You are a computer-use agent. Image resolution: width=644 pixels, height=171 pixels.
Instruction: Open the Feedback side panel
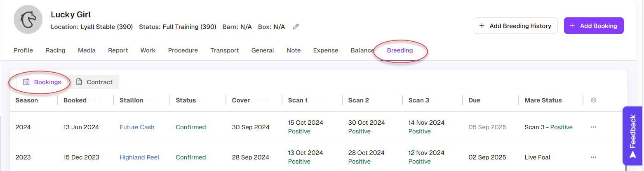tap(632, 136)
